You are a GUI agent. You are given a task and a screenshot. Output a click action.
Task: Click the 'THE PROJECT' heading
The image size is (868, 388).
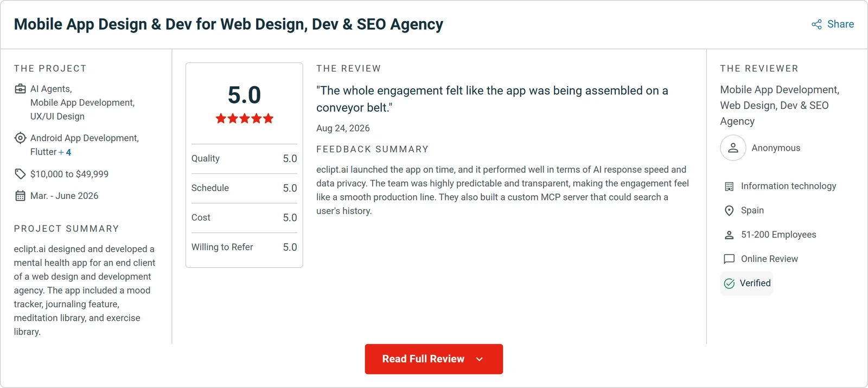(x=50, y=69)
